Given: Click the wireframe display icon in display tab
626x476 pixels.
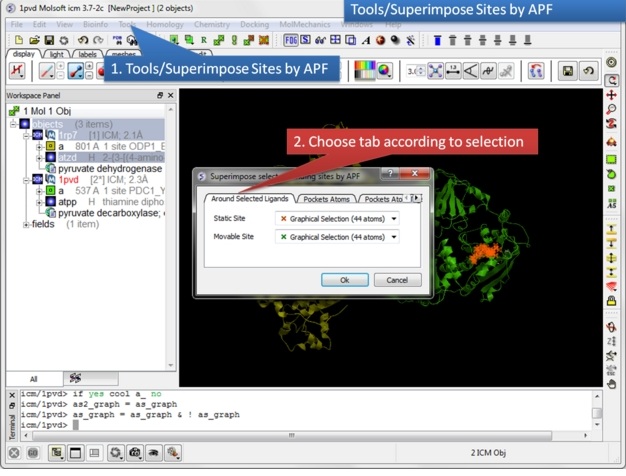Looking at the screenshot, I should 47,72.
